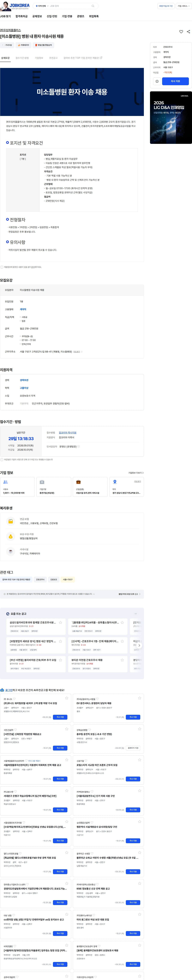Bookmark the [신사역] 간호조무사 1명 posting star
Image resolution: width=192 pixels, height=980 pixels.
tap(122, 641)
